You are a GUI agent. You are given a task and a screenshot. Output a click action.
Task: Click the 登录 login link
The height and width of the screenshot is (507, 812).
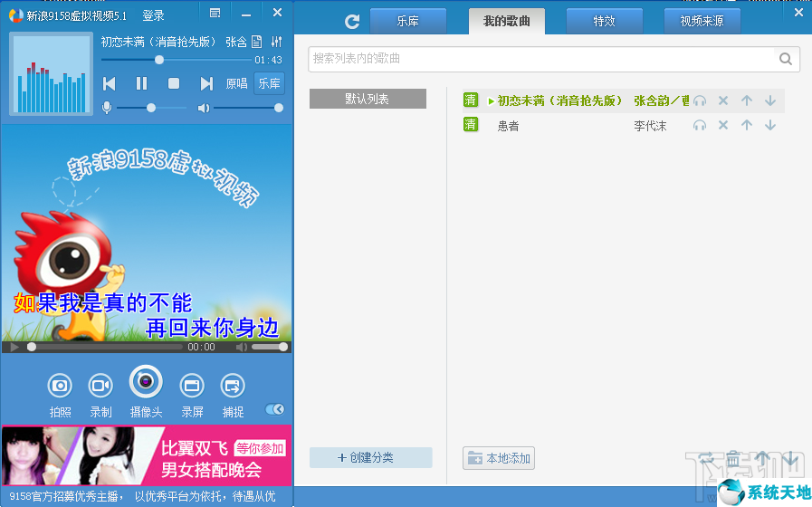pos(153,15)
